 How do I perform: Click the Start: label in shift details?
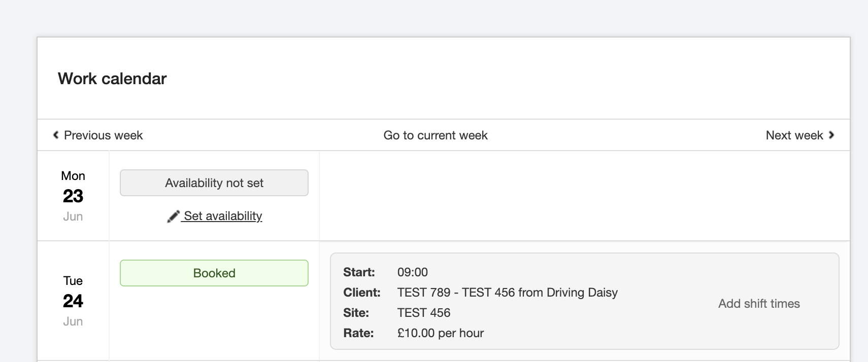359,272
